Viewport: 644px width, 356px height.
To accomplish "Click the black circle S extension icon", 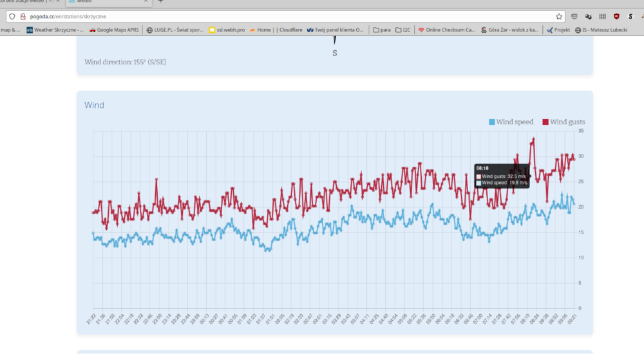I will 630,17.
